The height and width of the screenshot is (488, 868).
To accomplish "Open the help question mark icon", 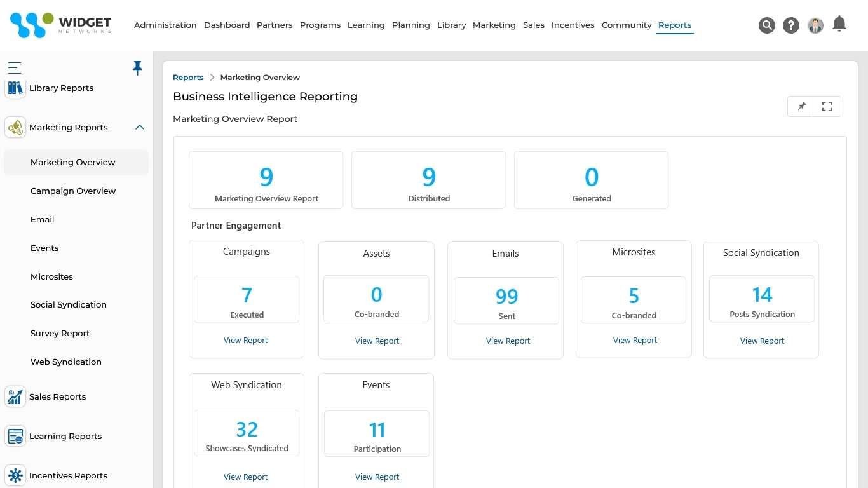I will [791, 25].
